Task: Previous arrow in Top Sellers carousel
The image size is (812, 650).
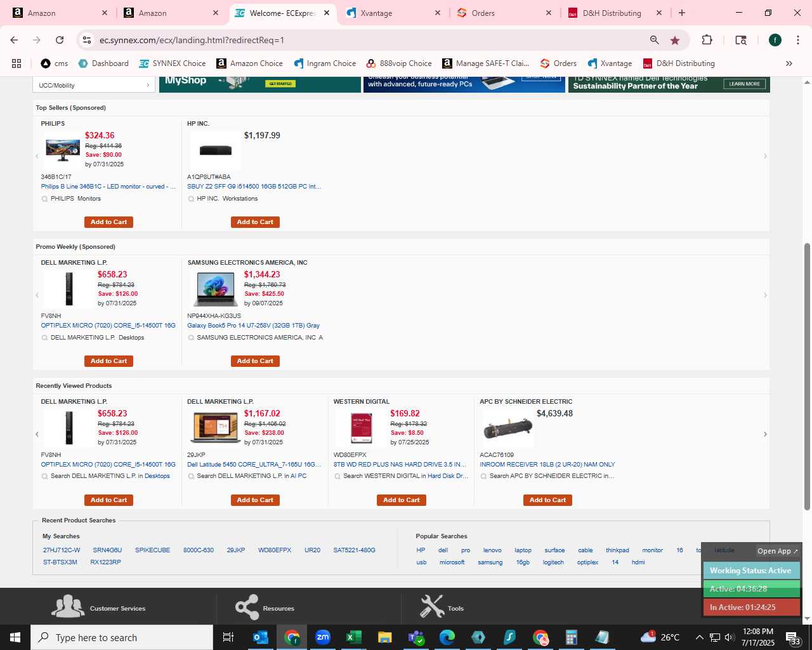Action: (x=37, y=156)
